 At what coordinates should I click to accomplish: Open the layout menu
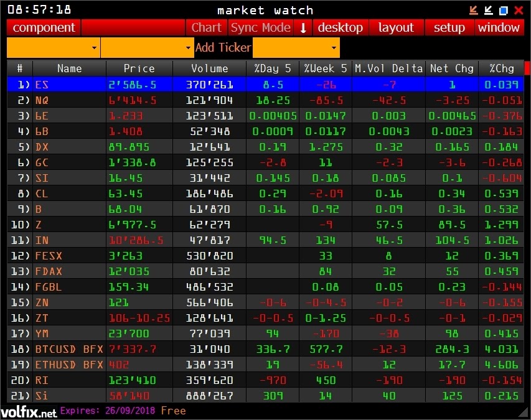pos(396,27)
